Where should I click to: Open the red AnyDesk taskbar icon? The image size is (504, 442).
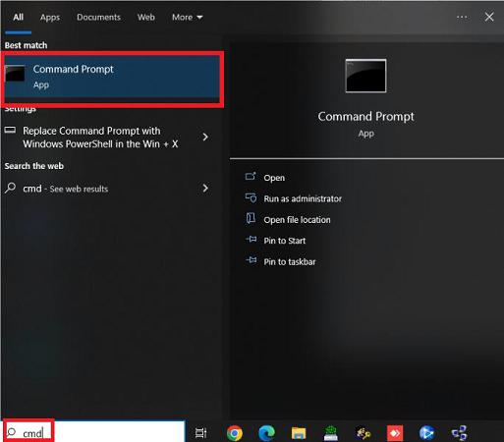(x=395, y=433)
